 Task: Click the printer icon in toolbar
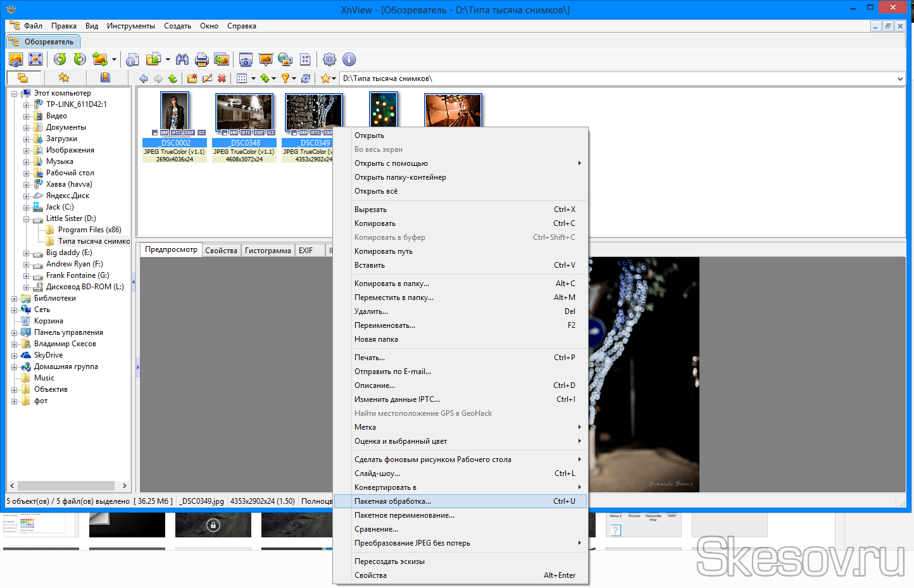[x=202, y=59]
